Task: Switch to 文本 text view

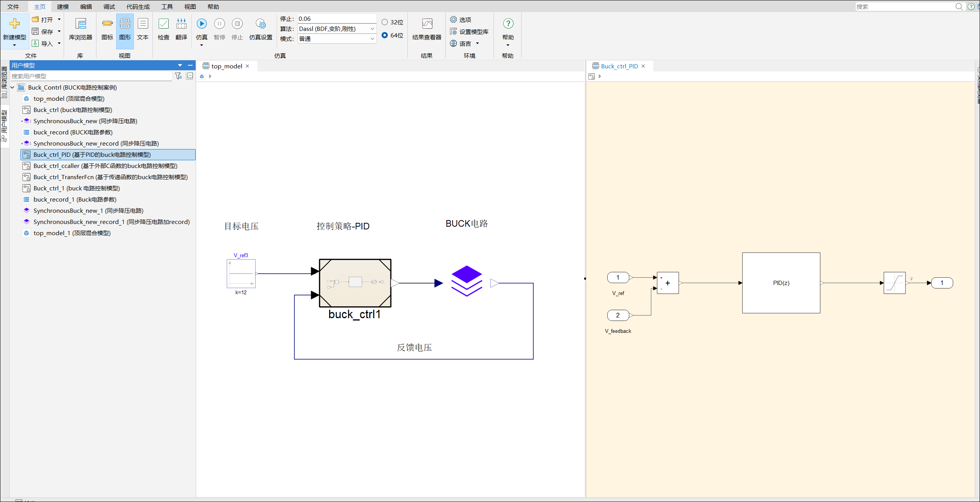Action: (x=142, y=24)
